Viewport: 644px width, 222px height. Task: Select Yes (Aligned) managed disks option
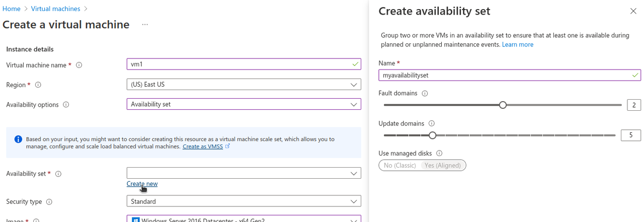(x=443, y=166)
